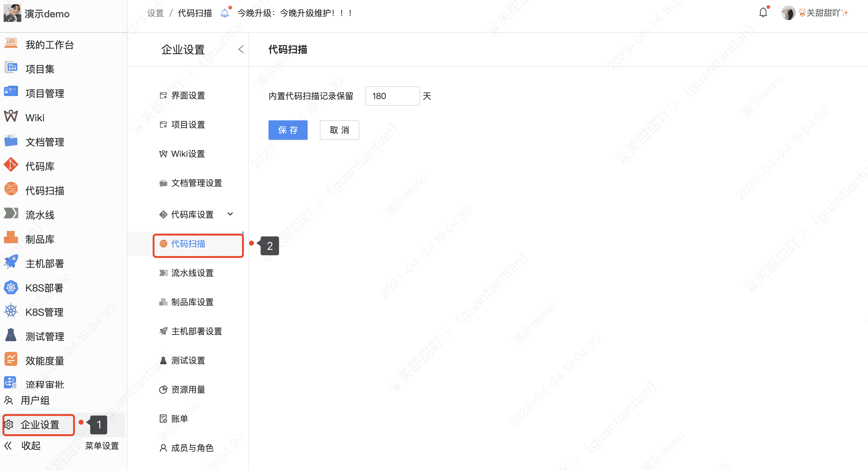Open 菜单设置 at sidebar bottom

101,446
